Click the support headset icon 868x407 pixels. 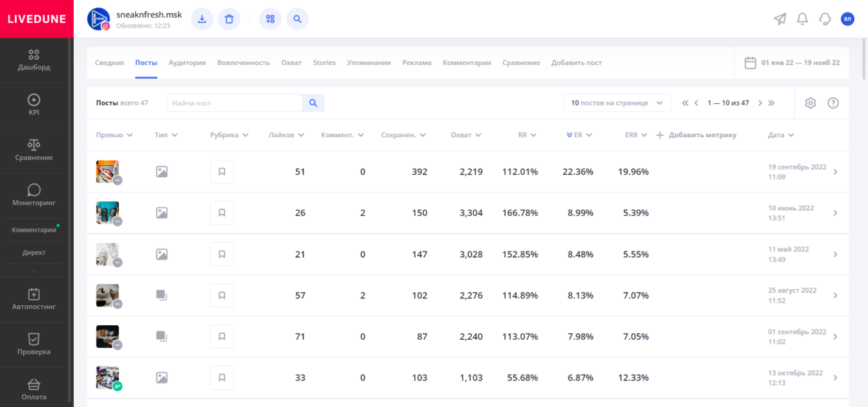pos(825,19)
